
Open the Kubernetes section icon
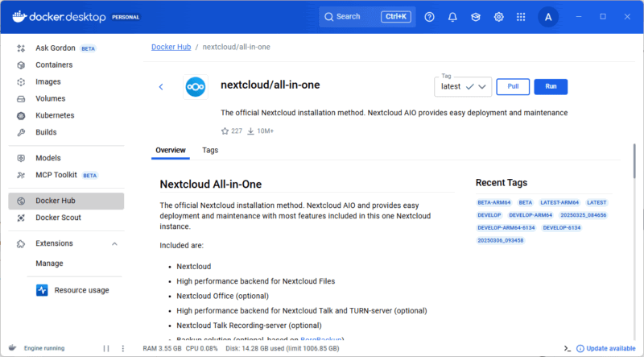click(21, 115)
